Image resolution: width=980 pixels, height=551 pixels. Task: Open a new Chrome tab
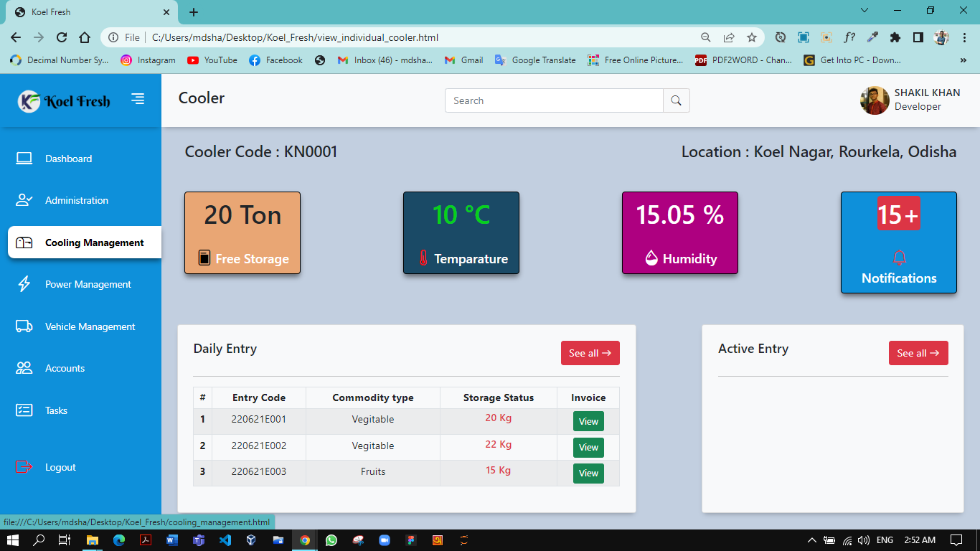click(x=194, y=12)
